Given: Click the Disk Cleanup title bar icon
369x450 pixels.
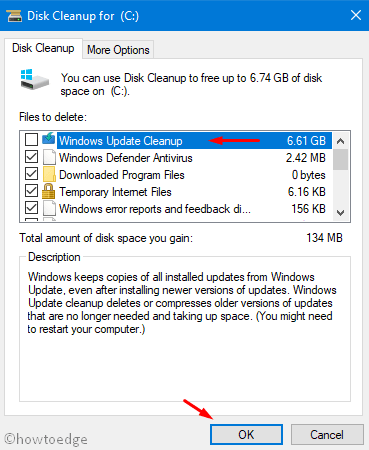Looking at the screenshot, I should pos(14,16).
